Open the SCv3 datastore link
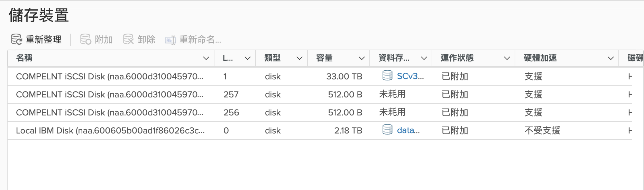 (410, 76)
